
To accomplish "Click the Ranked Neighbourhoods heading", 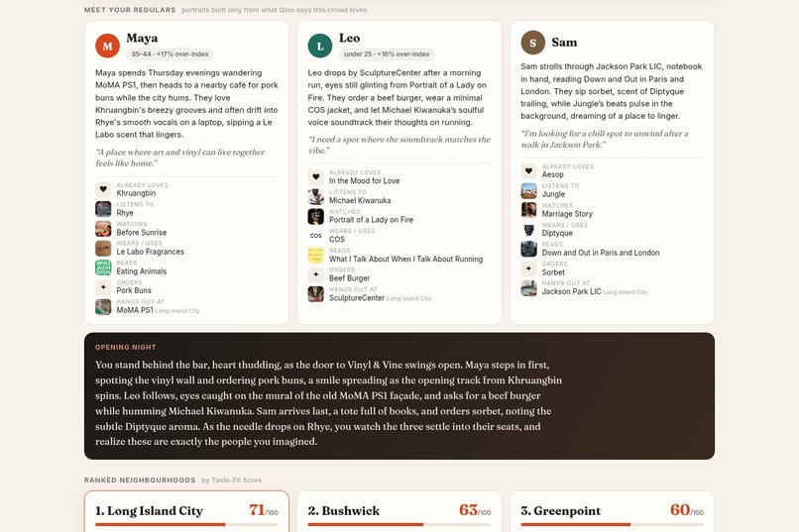I will pos(140,480).
